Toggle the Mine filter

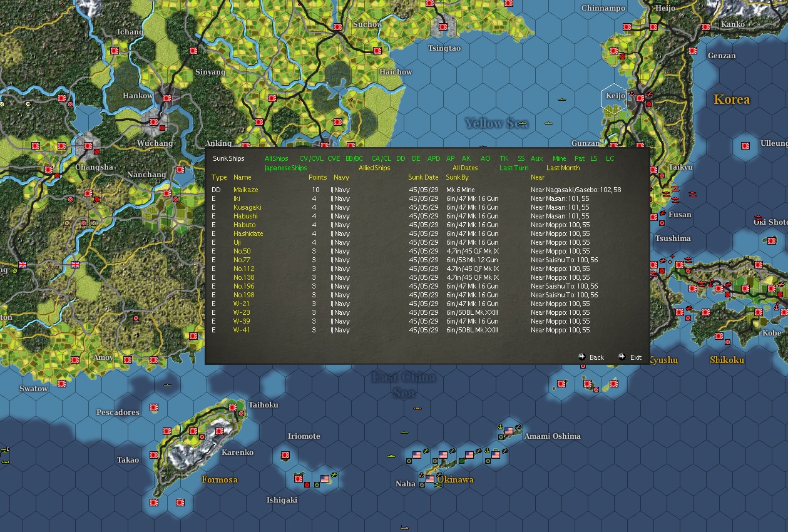pyautogui.click(x=560, y=159)
